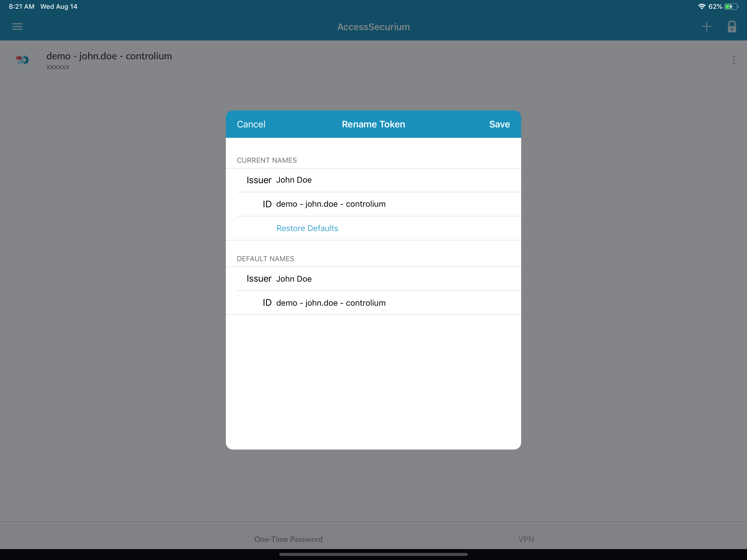Image resolution: width=747 pixels, height=560 pixels.
Task: Switch to the One-Time Password tab
Action: (288, 539)
